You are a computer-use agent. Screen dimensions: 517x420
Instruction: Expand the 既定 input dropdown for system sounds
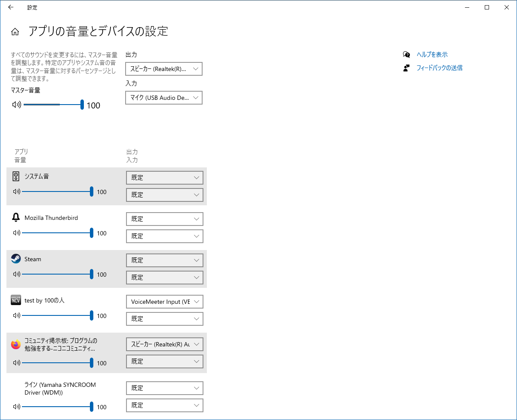164,195
